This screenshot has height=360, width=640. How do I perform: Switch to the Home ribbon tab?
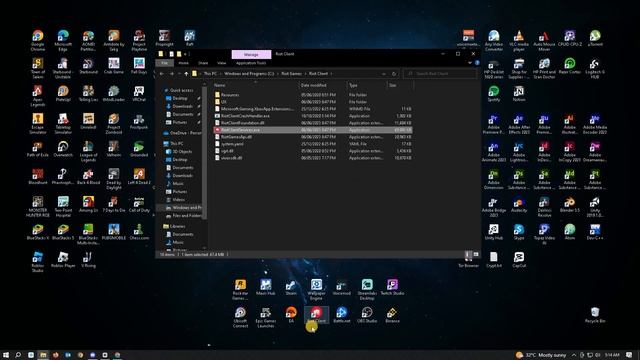pos(184,63)
